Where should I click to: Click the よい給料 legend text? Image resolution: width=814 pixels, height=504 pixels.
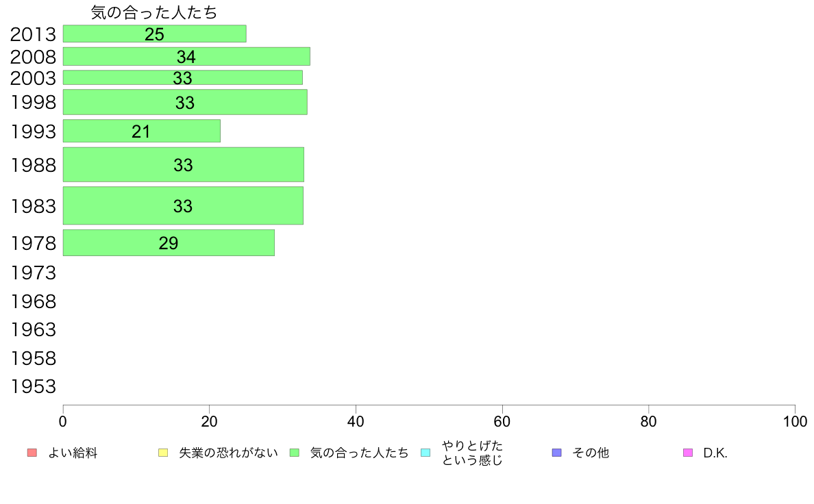[x=73, y=453]
